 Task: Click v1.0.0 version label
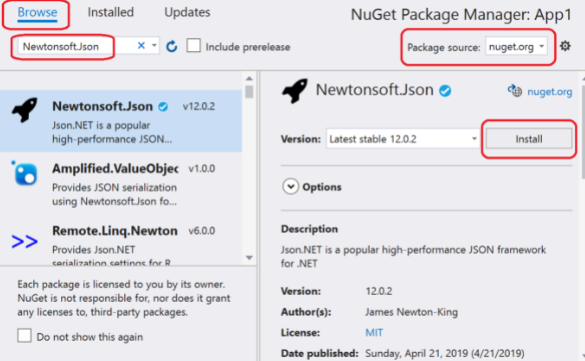pos(201,169)
